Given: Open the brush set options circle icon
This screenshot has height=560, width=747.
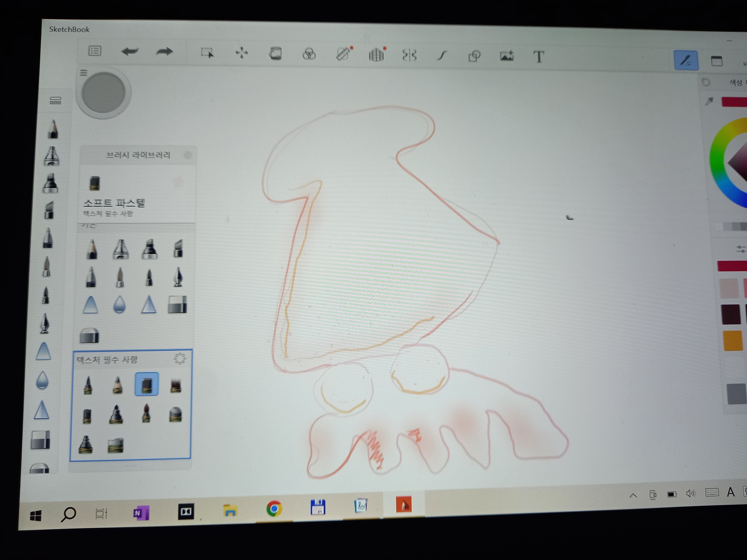Looking at the screenshot, I should tap(180, 358).
